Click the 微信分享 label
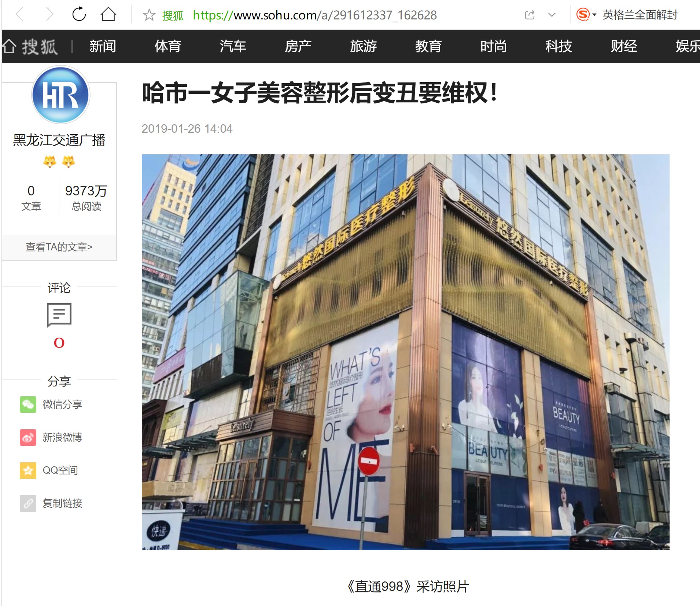Screen dimensions: 700x606 (62, 404)
